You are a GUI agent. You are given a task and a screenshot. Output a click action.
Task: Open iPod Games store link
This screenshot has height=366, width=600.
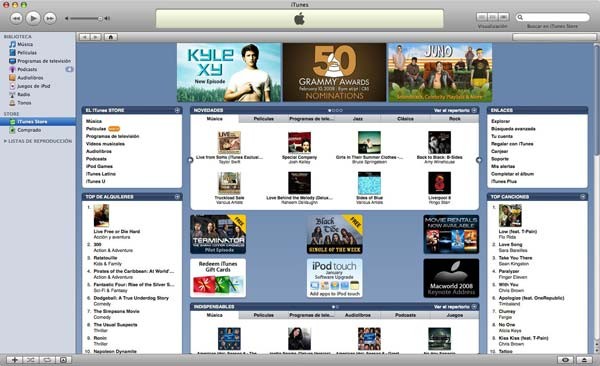click(x=99, y=167)
